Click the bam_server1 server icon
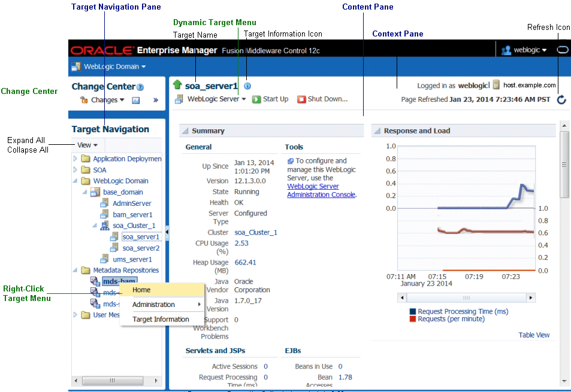This screenshot has width=571, height=392. 104,214
